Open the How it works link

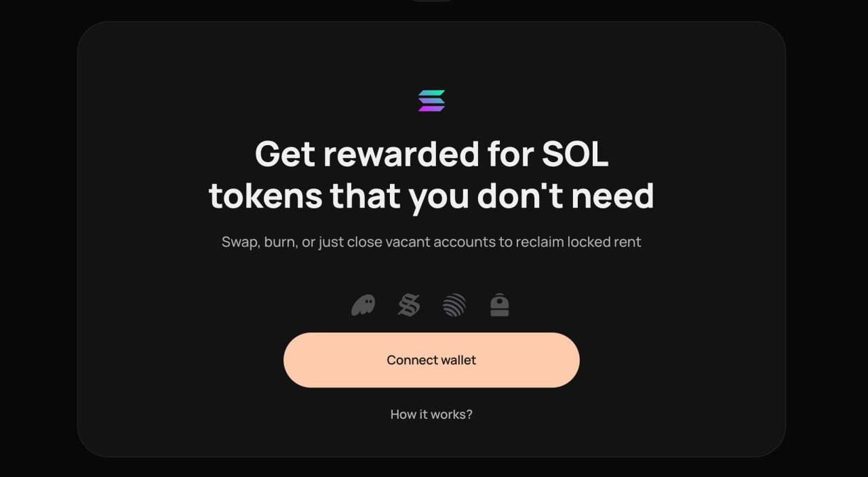click(431, 414)
